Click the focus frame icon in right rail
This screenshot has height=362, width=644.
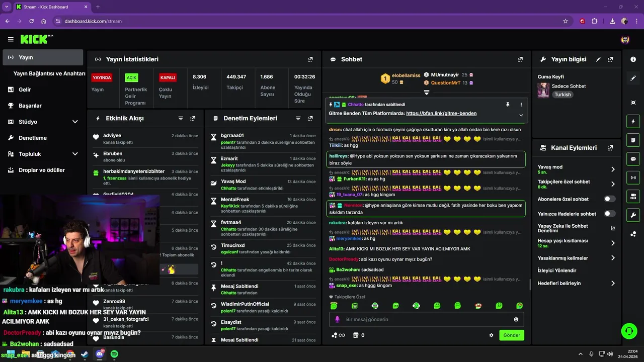pyautogui.click(x=633, y=103)
